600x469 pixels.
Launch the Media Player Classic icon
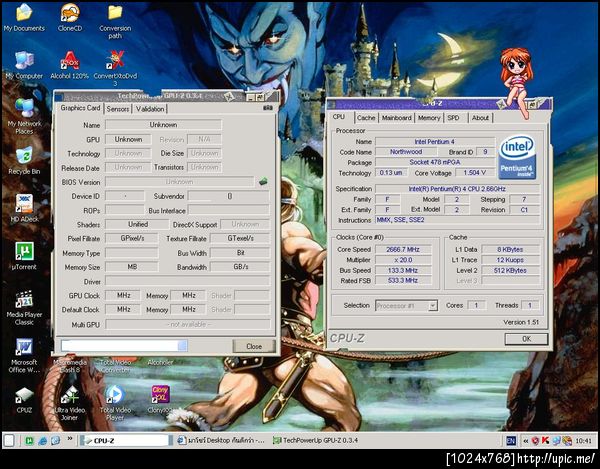click(24, 308)
